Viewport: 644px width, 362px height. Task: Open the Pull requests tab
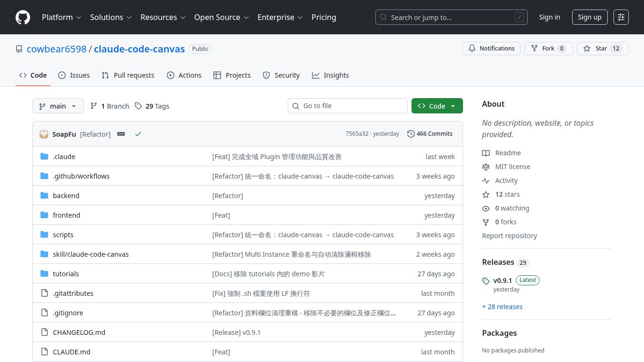pos(128,75)
